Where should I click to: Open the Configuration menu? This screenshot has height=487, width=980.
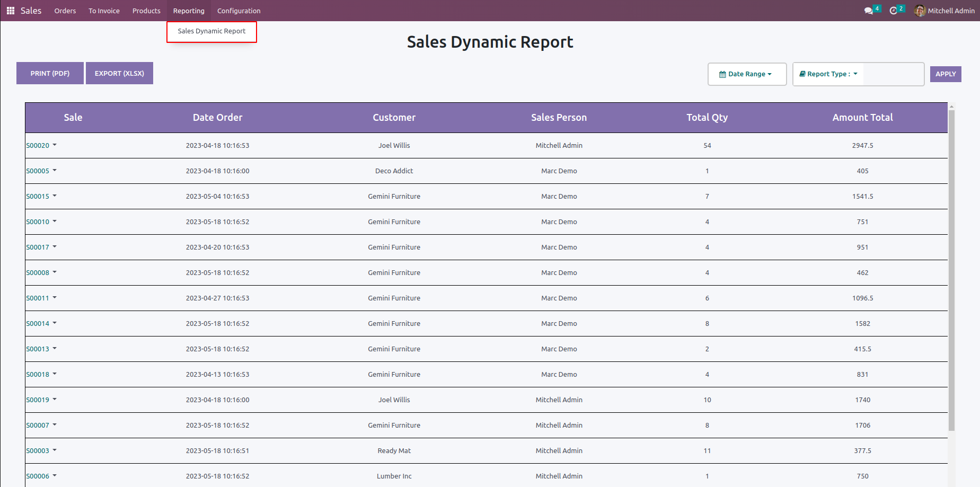pos(239,11)
